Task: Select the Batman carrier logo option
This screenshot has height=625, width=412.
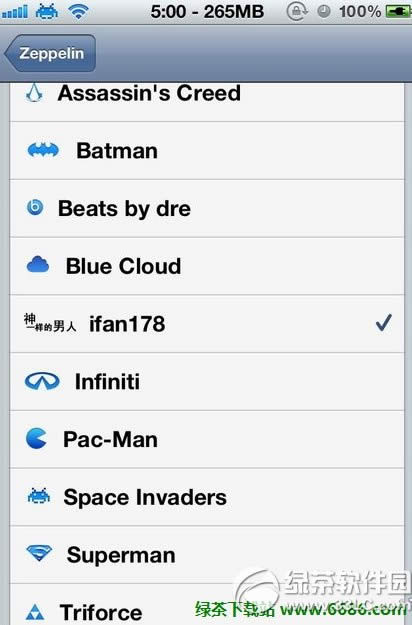Action: tap(207, 151)
